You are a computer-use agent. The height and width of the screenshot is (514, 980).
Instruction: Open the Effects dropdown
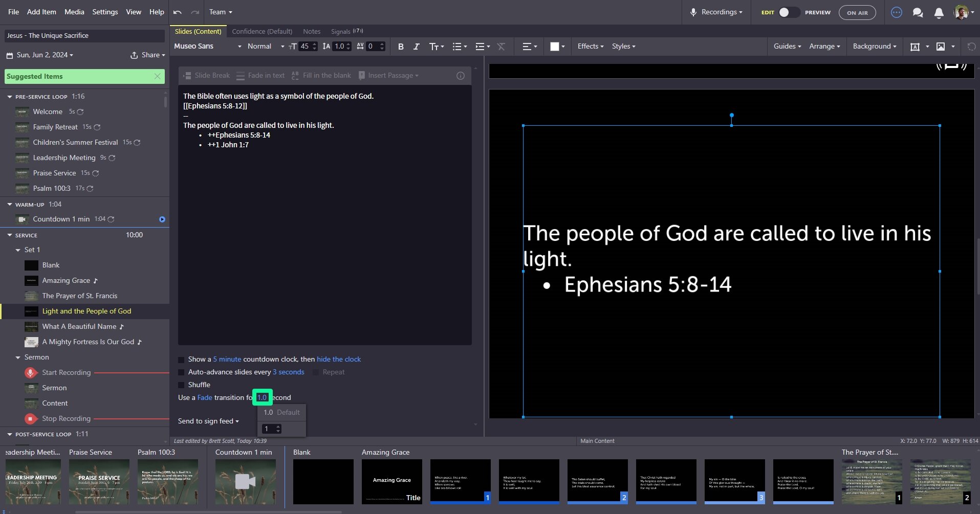(591, 47)
